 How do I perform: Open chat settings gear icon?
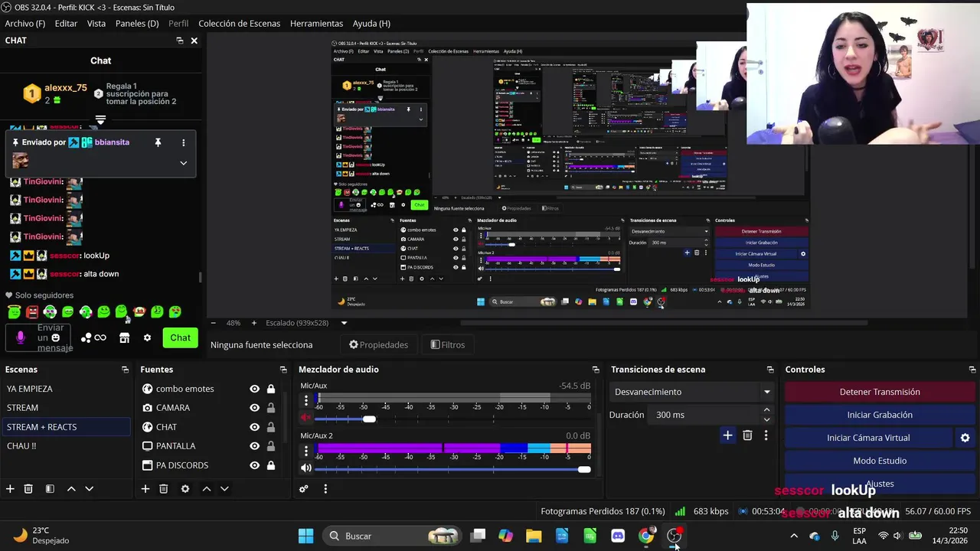(147, 337)
